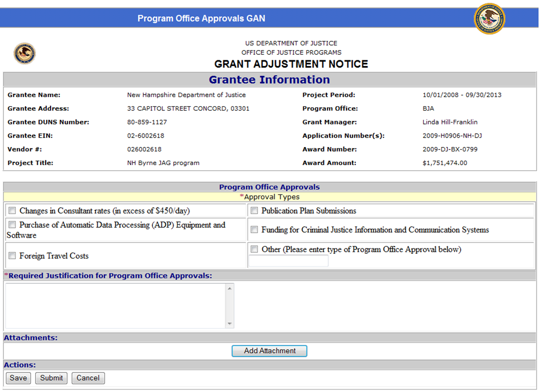This screenshot has width=540, height=392.
Task: Click into the Required Justification text area
Action: (x=116, y=306)
